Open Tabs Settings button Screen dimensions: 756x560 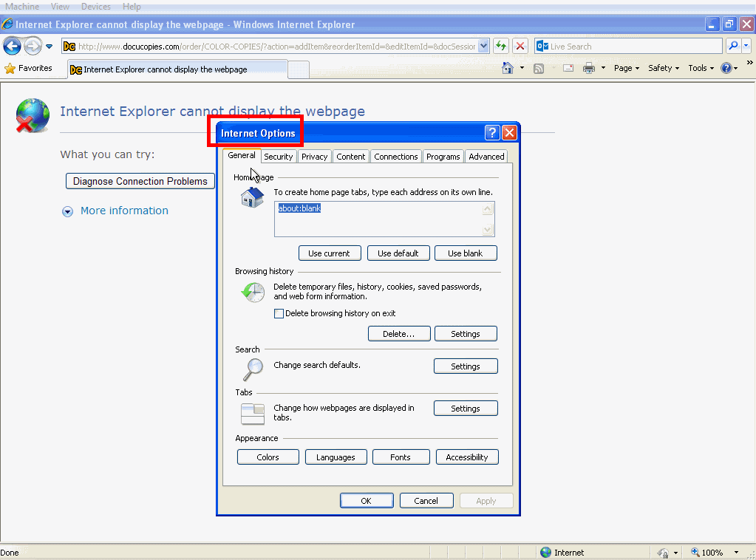466,409
